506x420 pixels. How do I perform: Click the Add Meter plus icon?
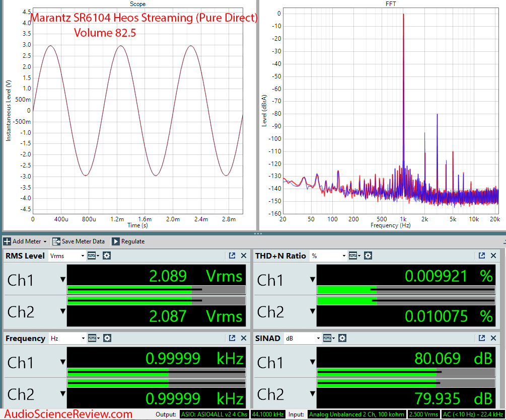(7, 241)
